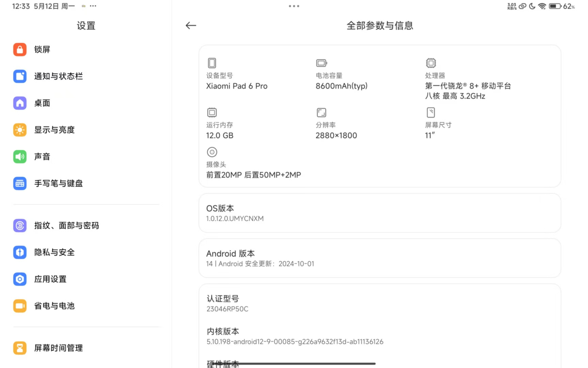Tap the RAM memory icon (运行内存)
588x368 pixels.
coord(212,112)
